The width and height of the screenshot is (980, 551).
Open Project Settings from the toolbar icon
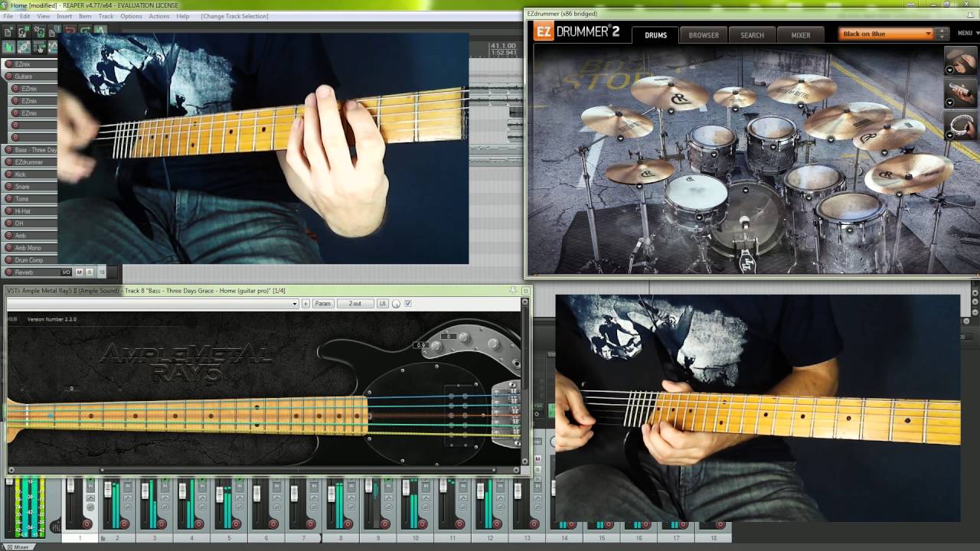pyautogui.click(x=54, y=31)
